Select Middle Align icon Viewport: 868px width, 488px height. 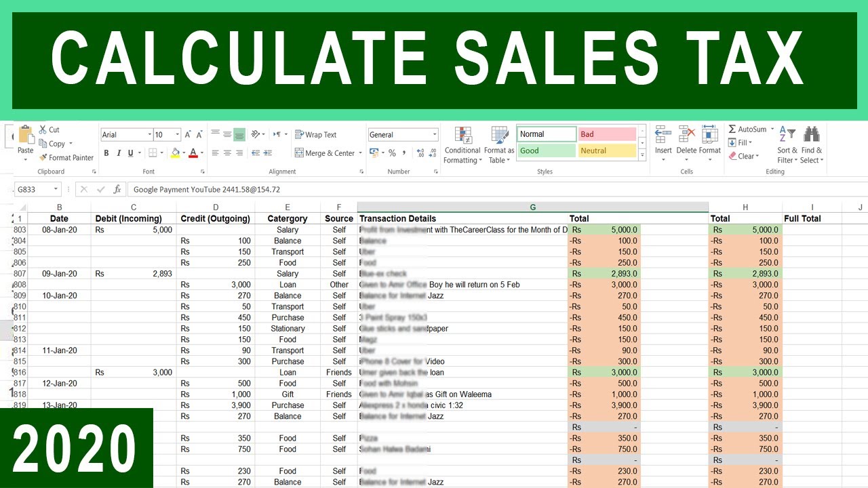227,134
